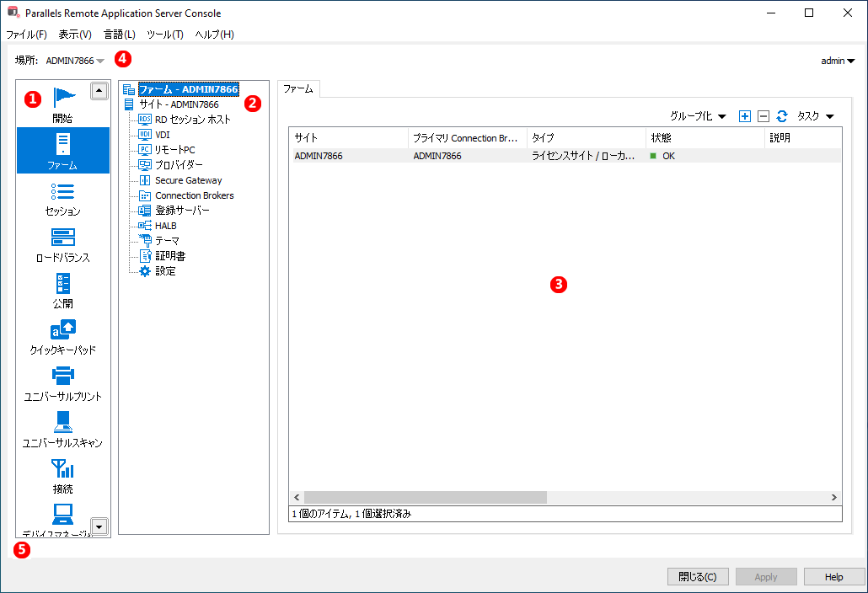
Task: Open the クイックキーパッド category
Action: click(63, 336)
